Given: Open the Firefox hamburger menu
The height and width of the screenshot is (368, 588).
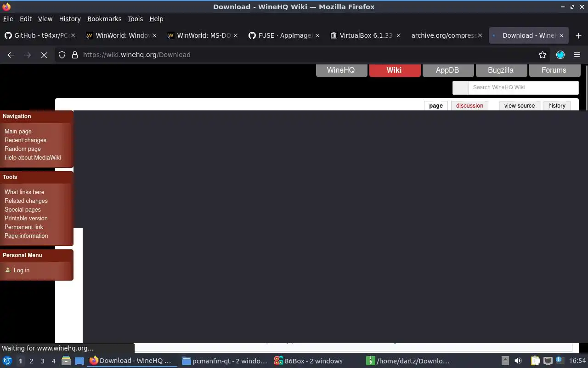Looking at the screenshot, I should 577,55.
